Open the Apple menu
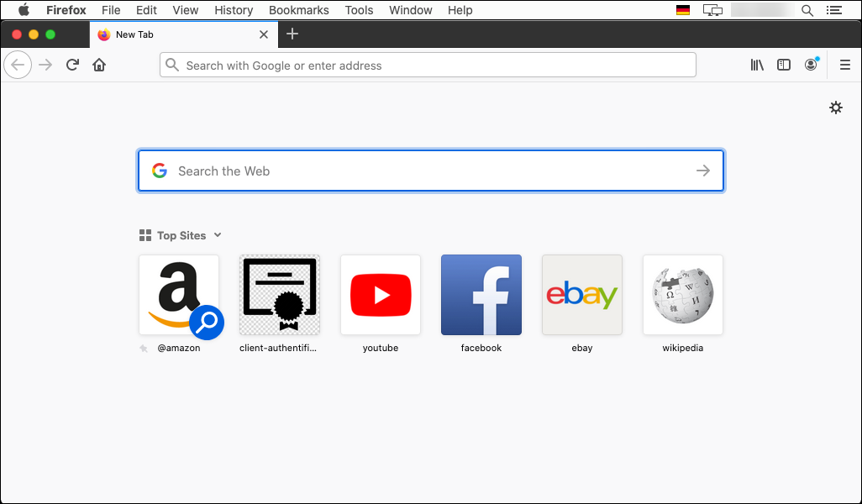Screen dimensions: 862x504 (x=24, y=10)
